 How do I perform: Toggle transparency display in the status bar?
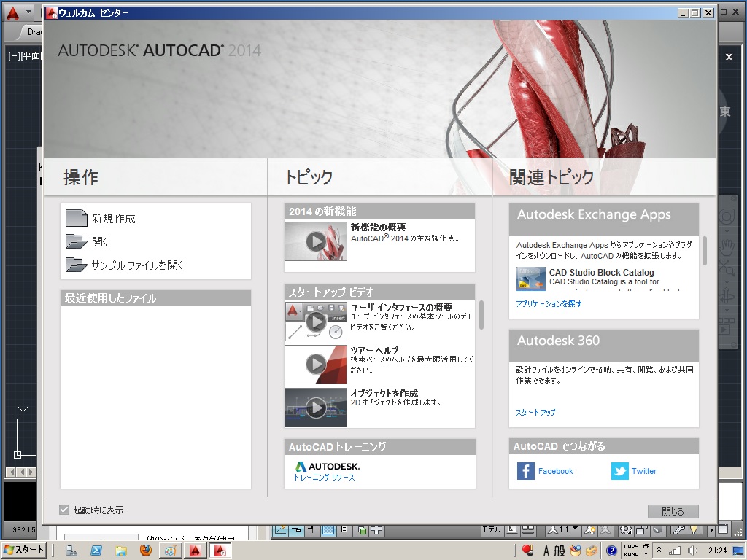[x=328, y=530]
